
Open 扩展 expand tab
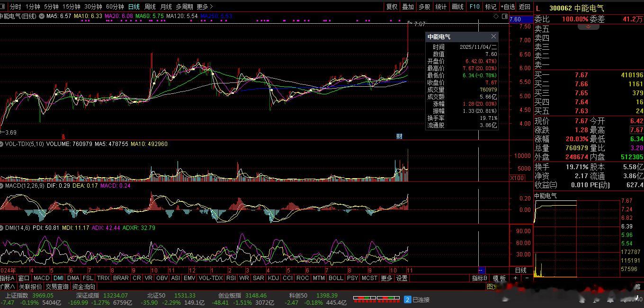[x=7, y=287]
